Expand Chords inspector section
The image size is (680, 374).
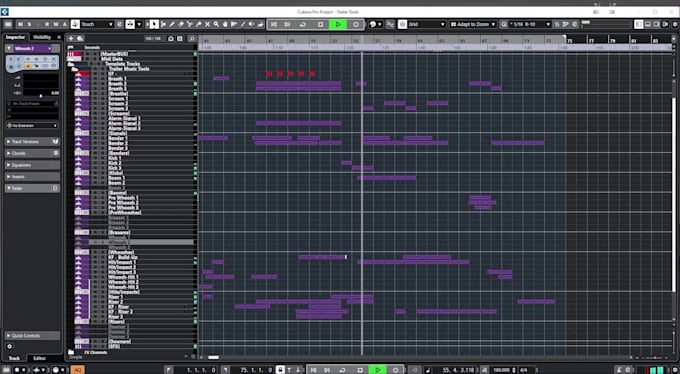pos(32,153)
